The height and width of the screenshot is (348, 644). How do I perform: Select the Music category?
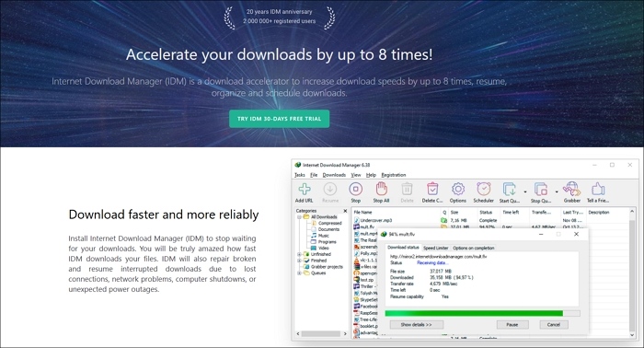click(324, 236)
